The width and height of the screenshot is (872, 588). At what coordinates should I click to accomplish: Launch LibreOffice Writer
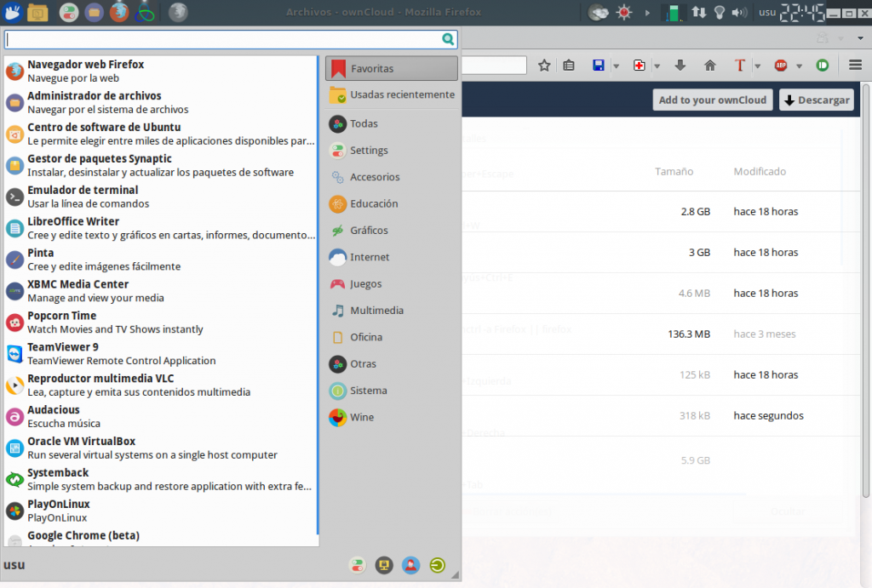[161, 228]
